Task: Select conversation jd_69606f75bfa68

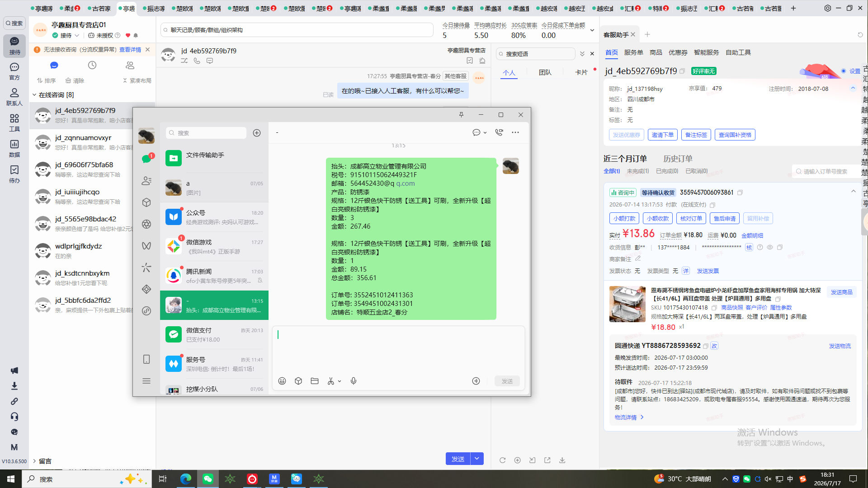Action: pyautogui.click(x=92, y=169)
